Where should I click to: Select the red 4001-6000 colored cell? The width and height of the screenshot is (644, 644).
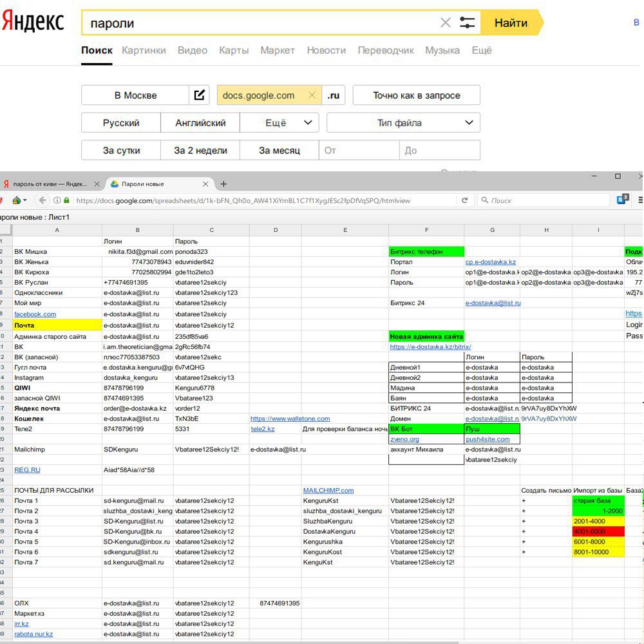pos(598,531)
